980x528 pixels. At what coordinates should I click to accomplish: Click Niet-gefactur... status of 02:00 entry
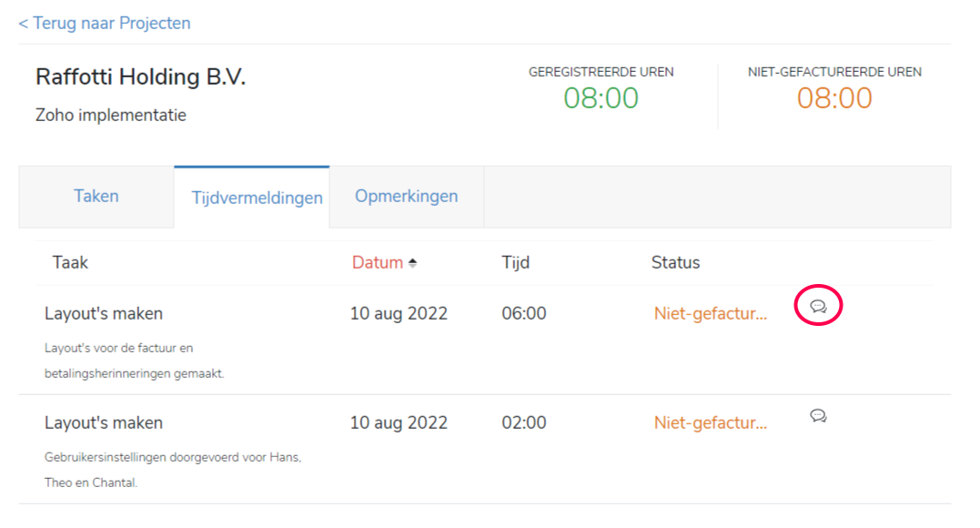[x=711, y=423]
